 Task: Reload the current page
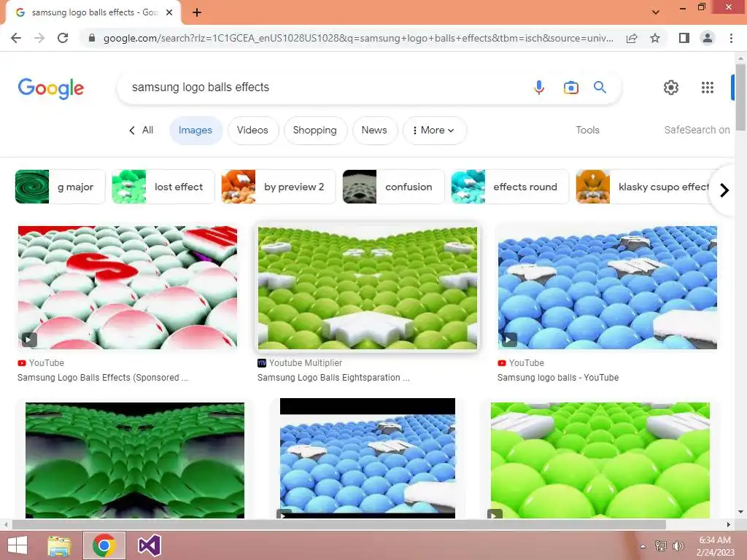pos(63,38)
